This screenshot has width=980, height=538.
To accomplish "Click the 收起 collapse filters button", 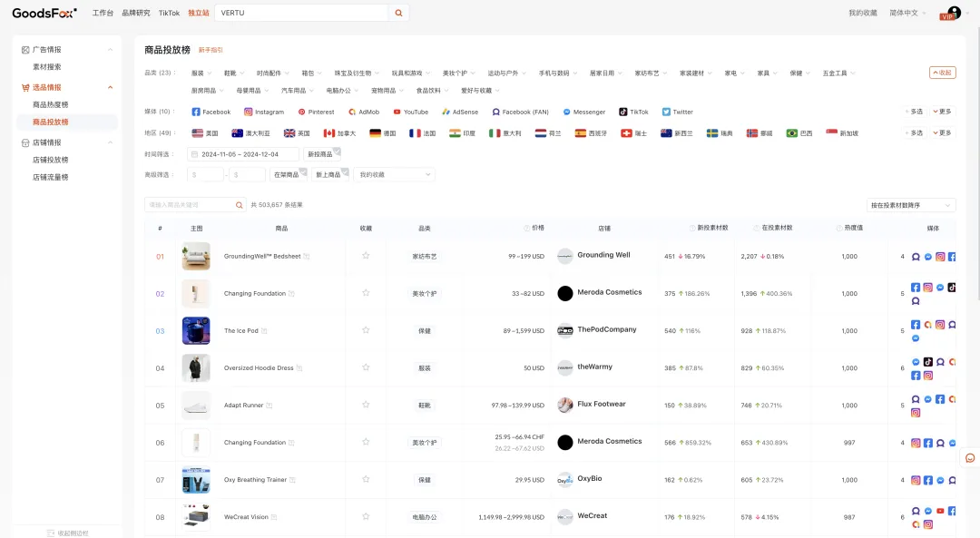I will (942, 73).
